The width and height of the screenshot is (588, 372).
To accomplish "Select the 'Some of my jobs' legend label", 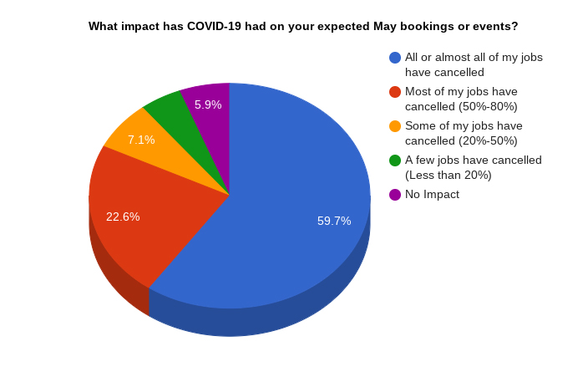I will tap(464, 133).
